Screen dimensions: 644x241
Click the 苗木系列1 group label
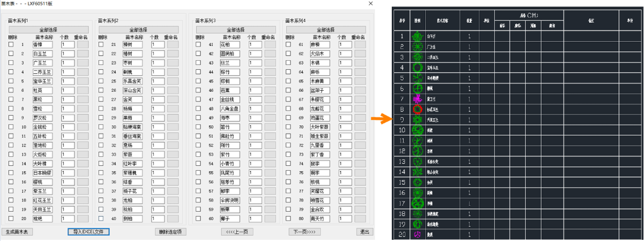(x=17, y=20)
